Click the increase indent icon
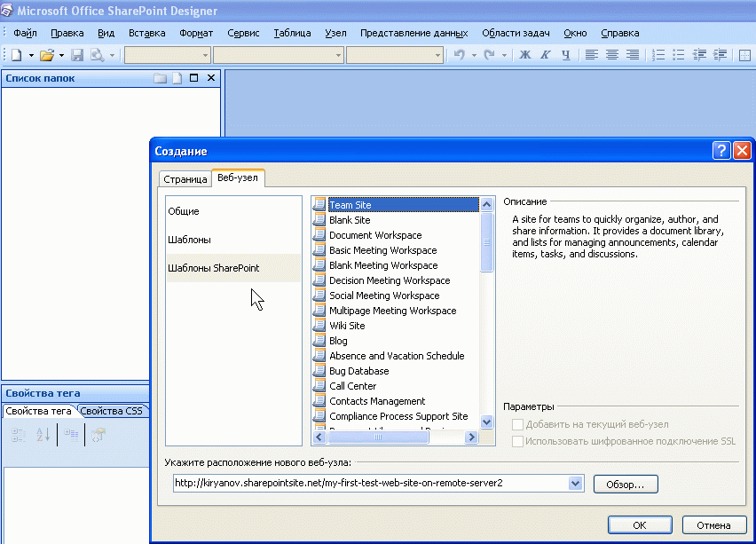The height and width of the screenshot is (544, 756). click(x=720, y=55)
